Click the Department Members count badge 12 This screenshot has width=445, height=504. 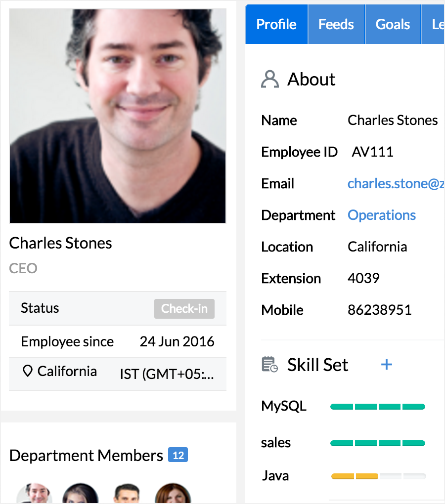click(x=178, y=455)
